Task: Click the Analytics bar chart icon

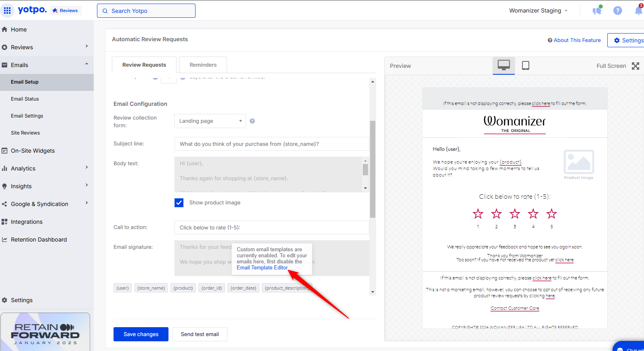Action: pos(4,168)
